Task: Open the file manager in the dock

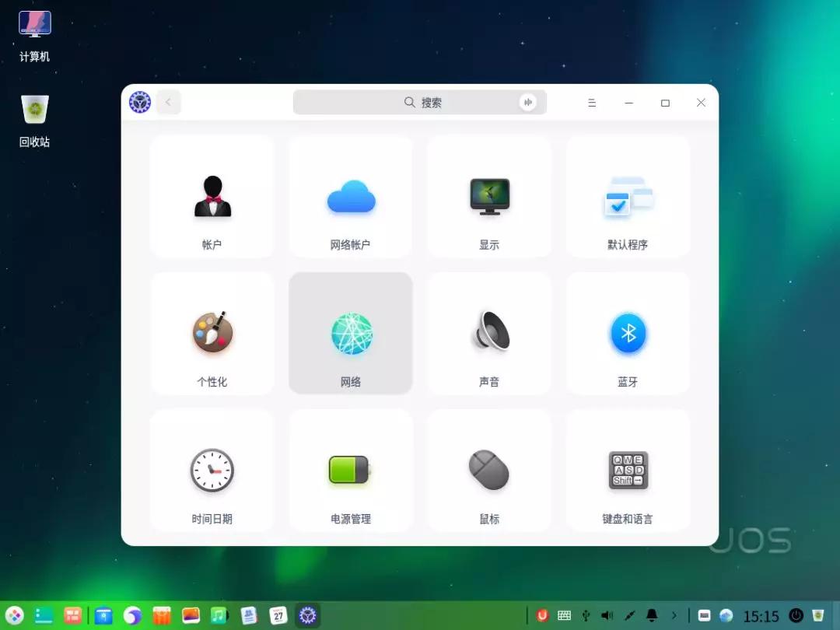Action: pyautogui.click(x=104, y=615)
